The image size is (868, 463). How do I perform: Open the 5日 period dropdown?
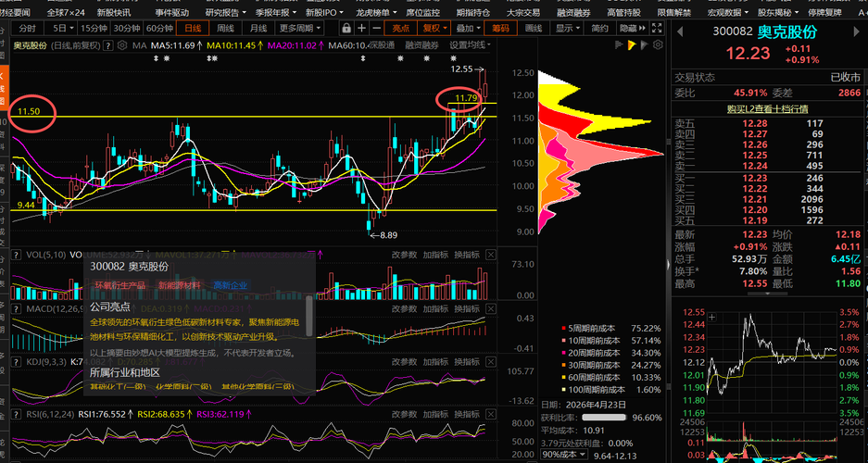pos(63,28)
